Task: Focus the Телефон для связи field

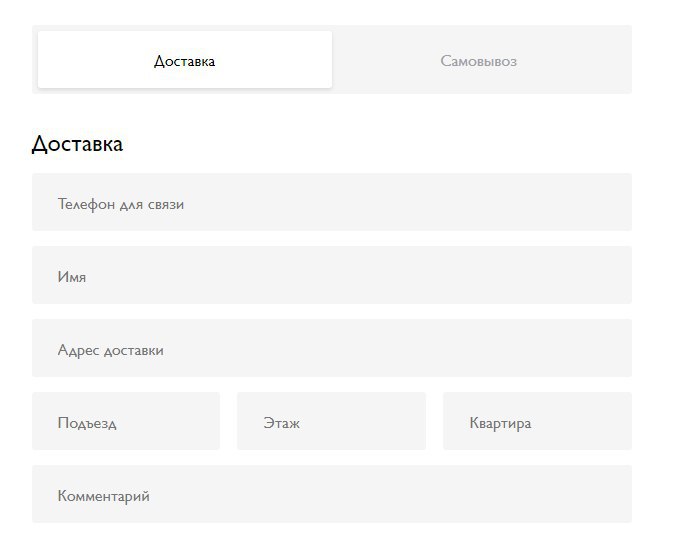Action: (x=332, y=202)
